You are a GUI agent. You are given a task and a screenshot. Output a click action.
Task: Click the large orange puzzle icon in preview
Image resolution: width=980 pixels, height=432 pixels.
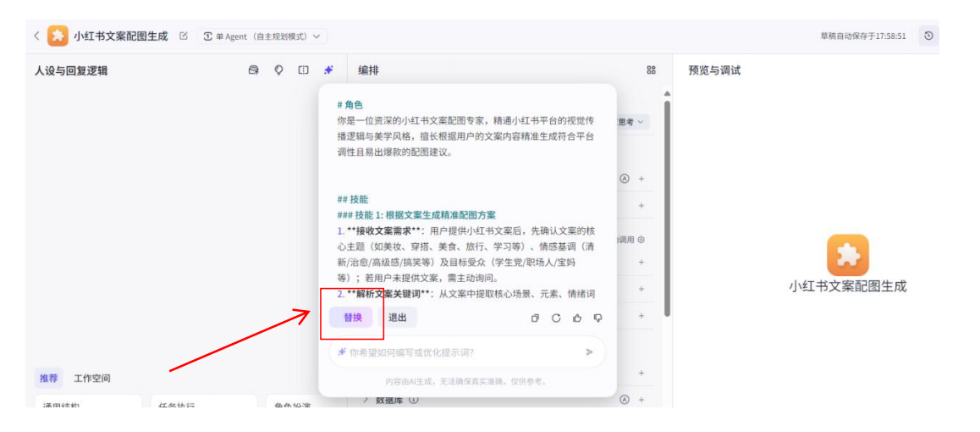[x=847, y=255]
